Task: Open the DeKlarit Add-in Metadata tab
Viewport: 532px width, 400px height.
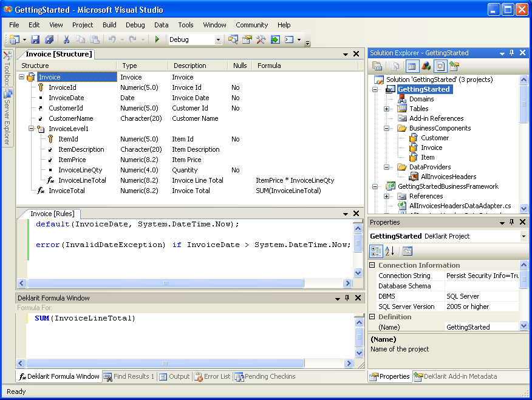Action: [455, 376]
